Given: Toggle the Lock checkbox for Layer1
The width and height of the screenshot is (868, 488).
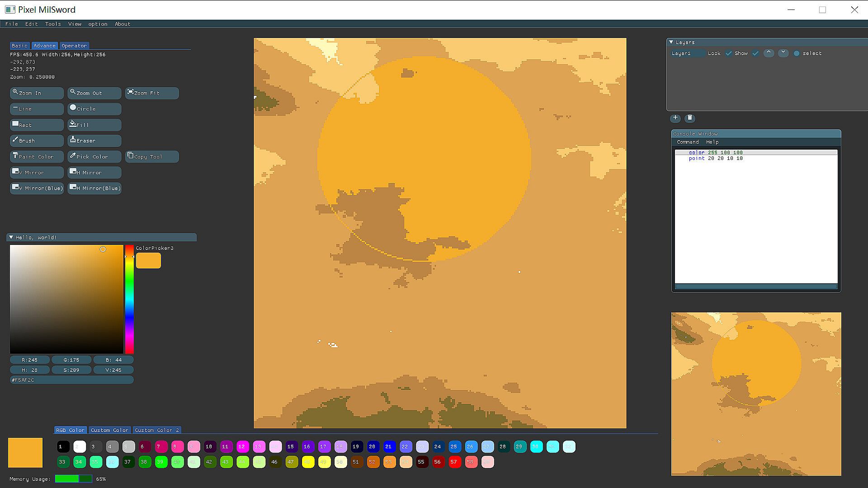Looking at the screenshot, I should pyautogui.click(x=728, y=53).
